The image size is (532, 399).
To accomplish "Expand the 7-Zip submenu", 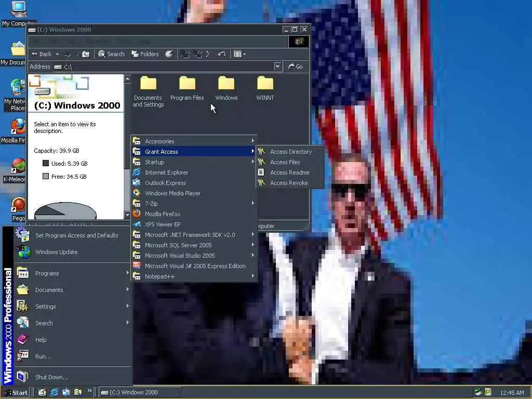I will [x=194, y=204].
